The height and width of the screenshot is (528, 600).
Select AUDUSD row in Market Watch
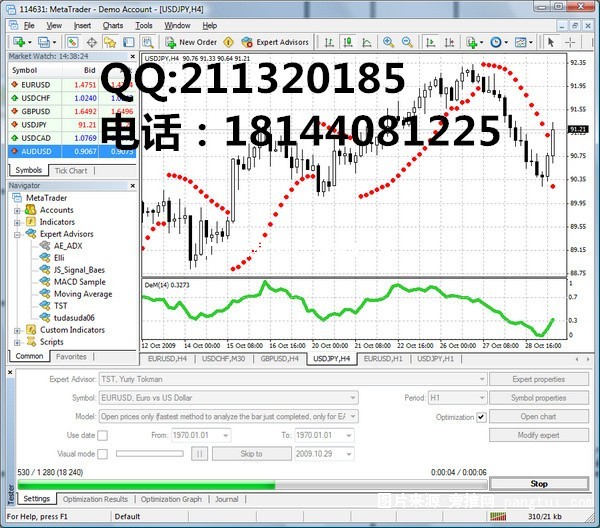click(x=72, y=152)
